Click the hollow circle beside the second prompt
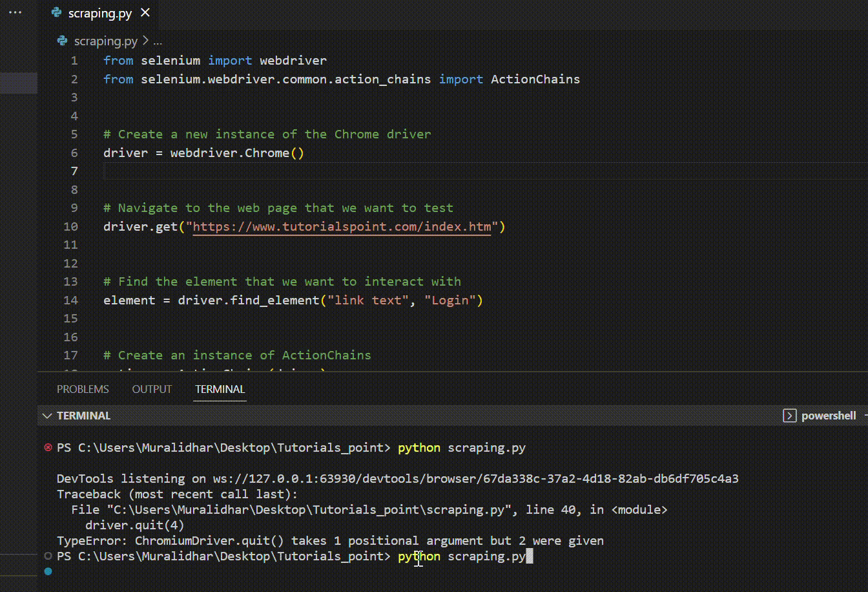 point(48,556)
